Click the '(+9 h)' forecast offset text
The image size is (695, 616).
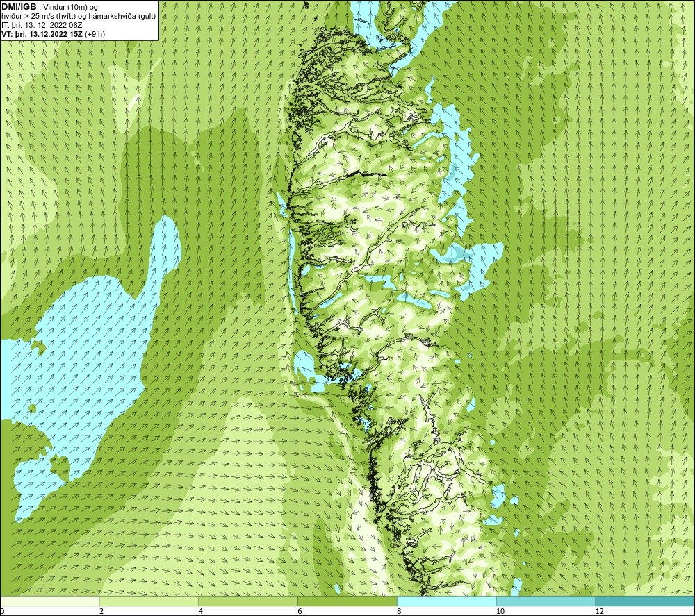(95, 34)
